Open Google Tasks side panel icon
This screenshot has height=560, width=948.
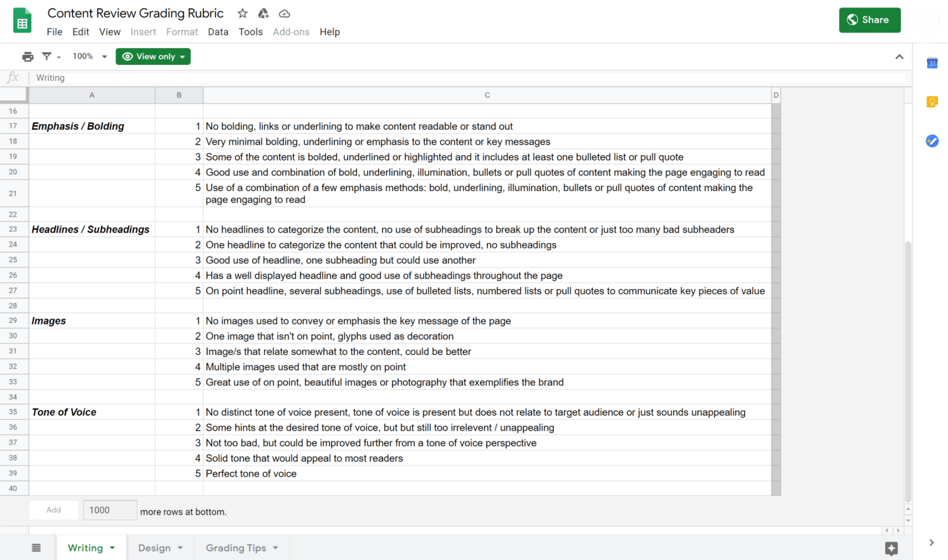(932, 141)
